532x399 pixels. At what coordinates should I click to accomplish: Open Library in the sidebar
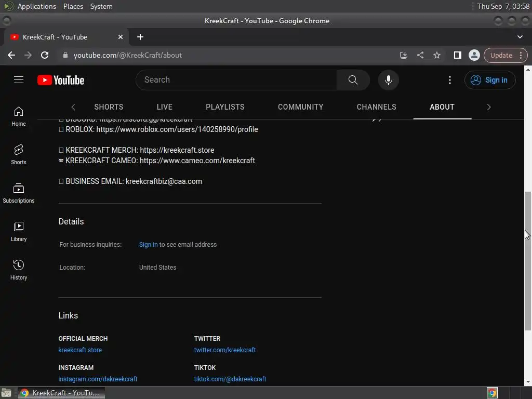pyautogui.click(x=19, y=231)
